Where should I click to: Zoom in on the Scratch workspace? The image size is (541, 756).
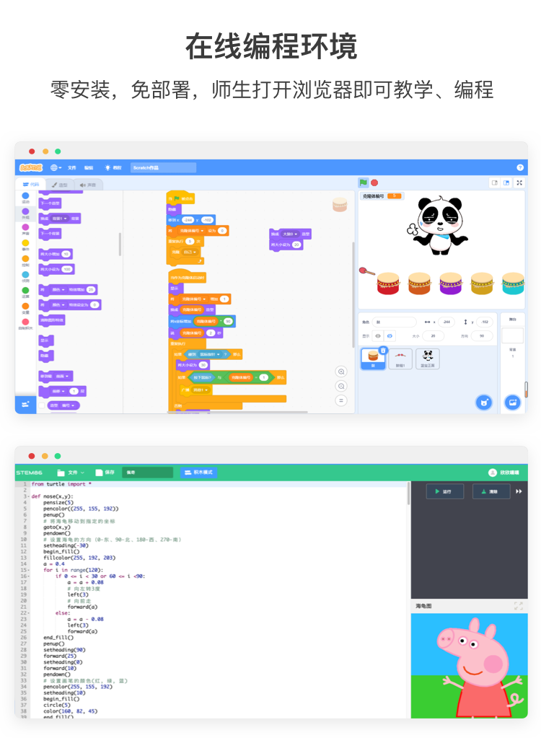(x=341, y=372)
